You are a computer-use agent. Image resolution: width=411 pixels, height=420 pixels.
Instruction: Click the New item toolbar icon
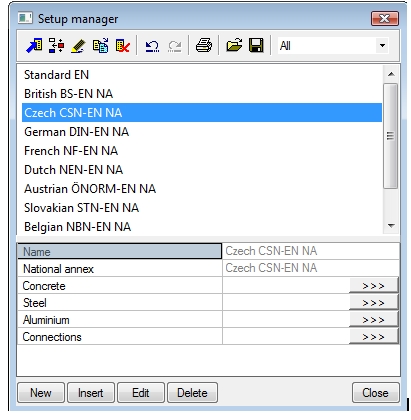[x=34, y=45]
